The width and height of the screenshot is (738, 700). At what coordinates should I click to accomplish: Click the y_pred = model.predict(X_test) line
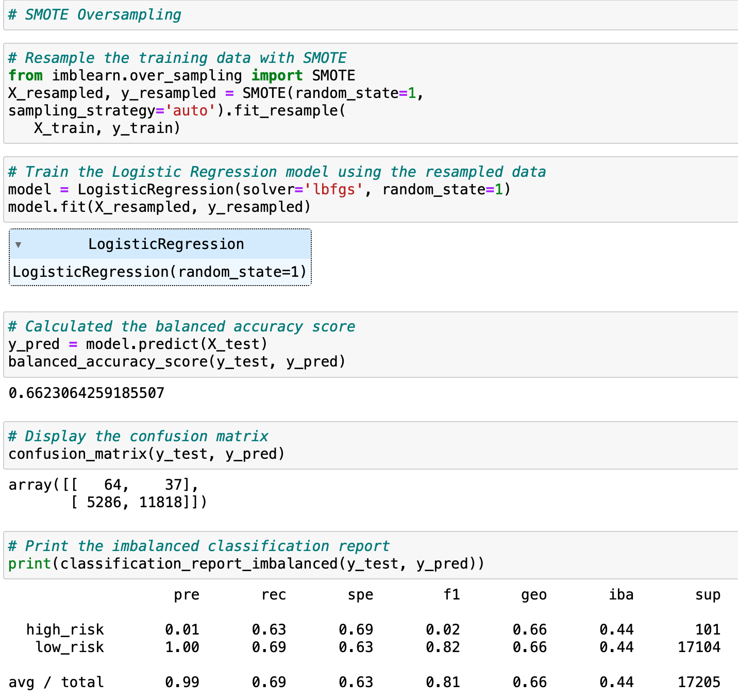tap(138, 344)
